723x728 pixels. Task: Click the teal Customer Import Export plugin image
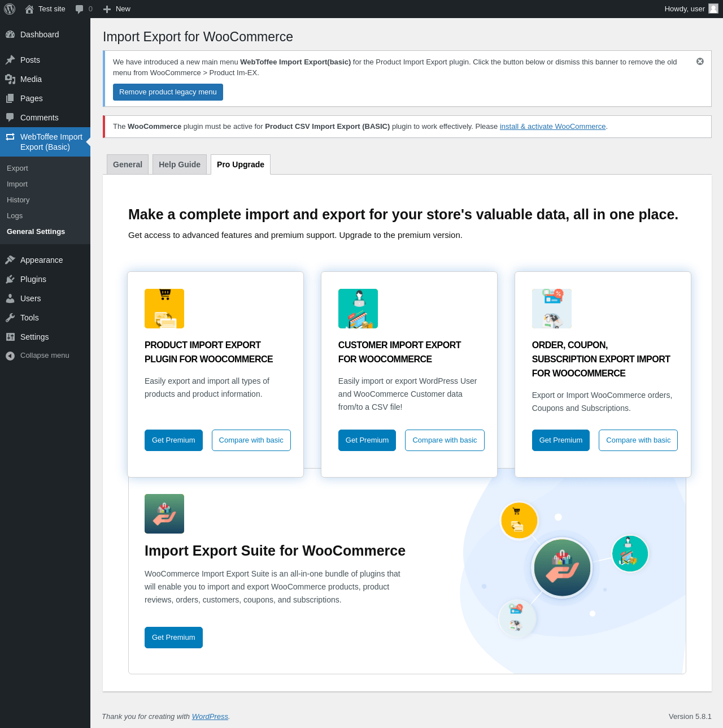coord(358,309)
